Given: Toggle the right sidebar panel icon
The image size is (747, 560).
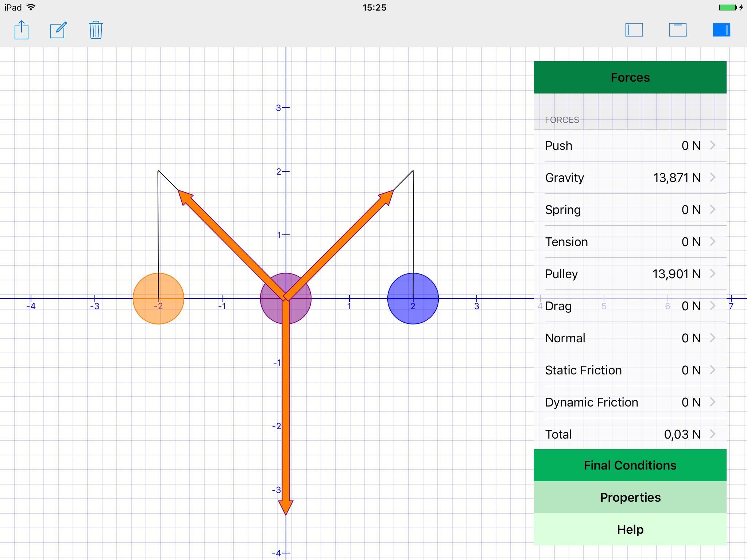Looking at the screenshot, I should 721,30.
